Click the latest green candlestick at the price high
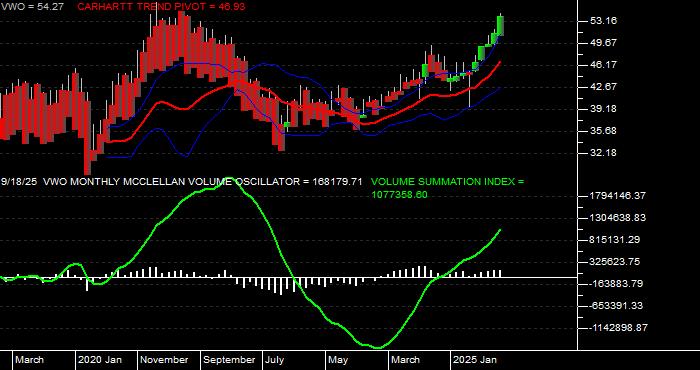The image size is (700, 370). pos(500,26)
